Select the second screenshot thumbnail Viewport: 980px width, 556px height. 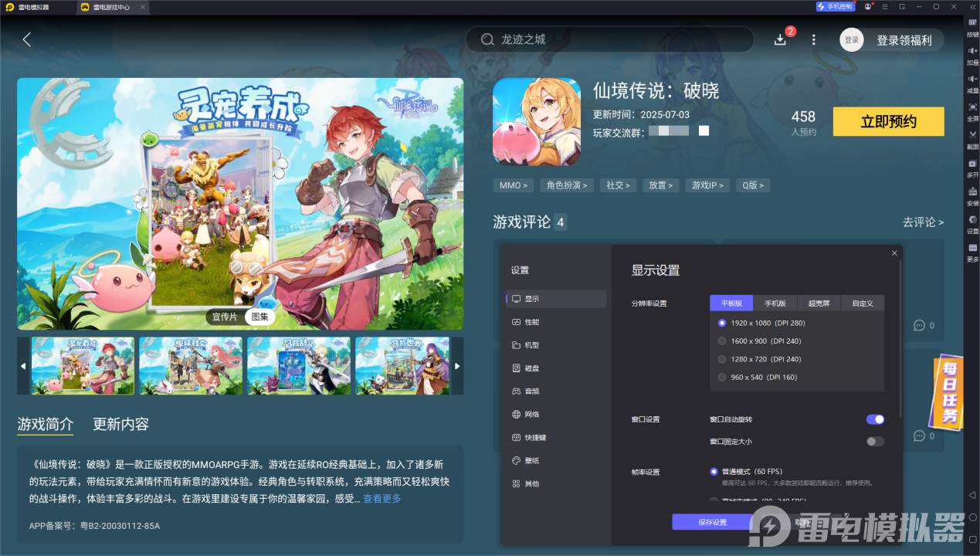(x=191, y=366)
